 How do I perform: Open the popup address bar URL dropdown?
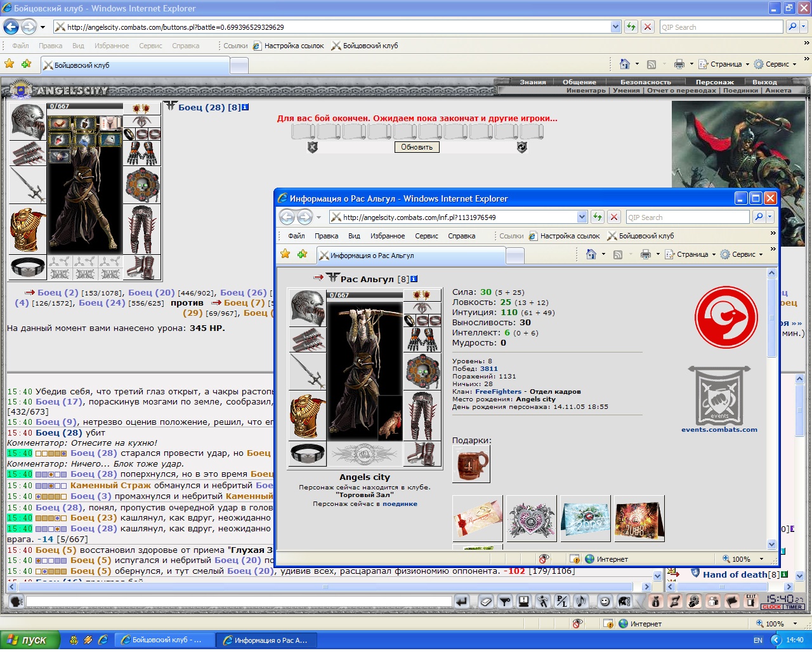582,217
